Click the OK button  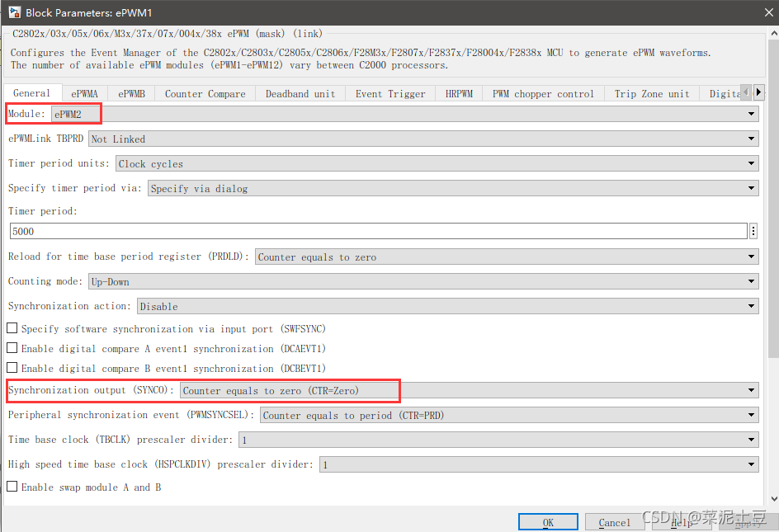pyautogui.click(x=548, y=521)
